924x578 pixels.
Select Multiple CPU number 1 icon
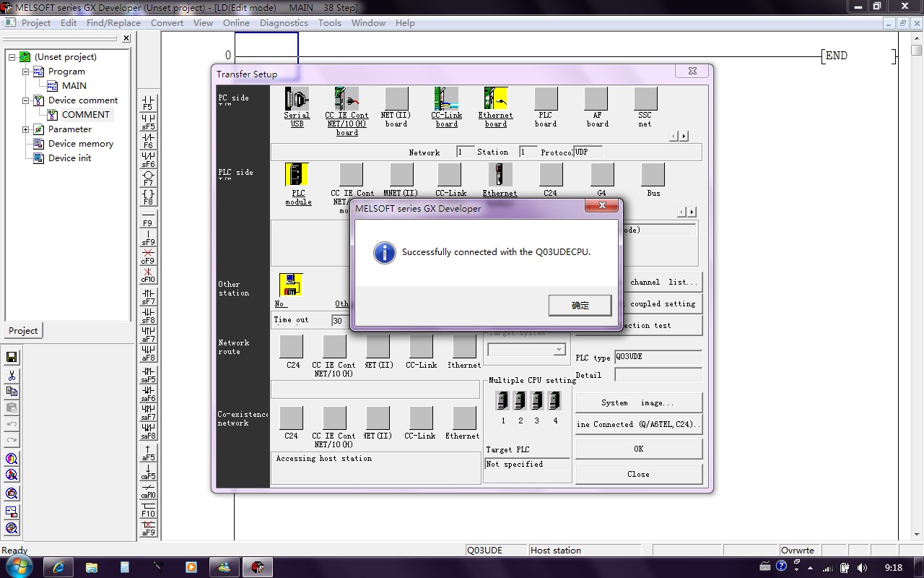pos(503,401)
